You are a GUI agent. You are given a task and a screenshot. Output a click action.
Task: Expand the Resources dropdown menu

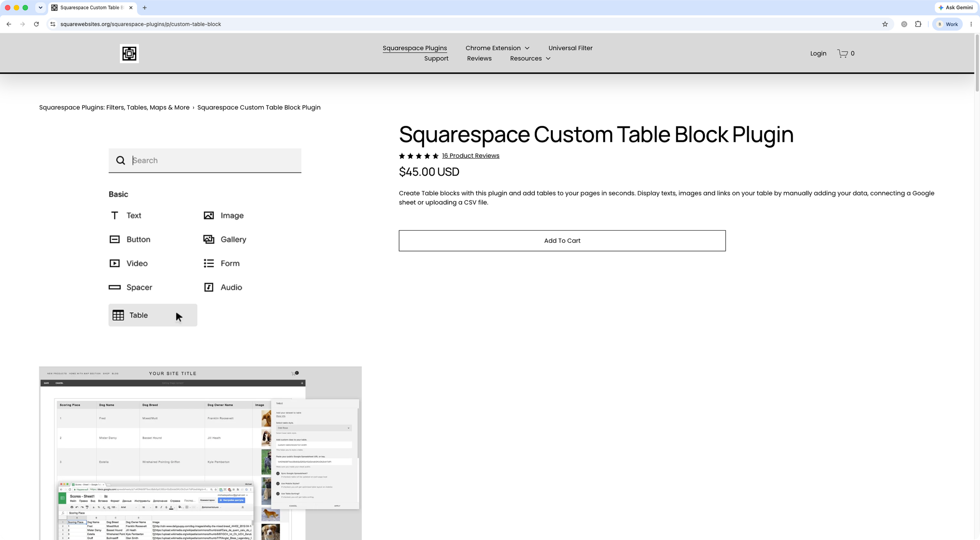pyautogui.click(x=530, y=58)
